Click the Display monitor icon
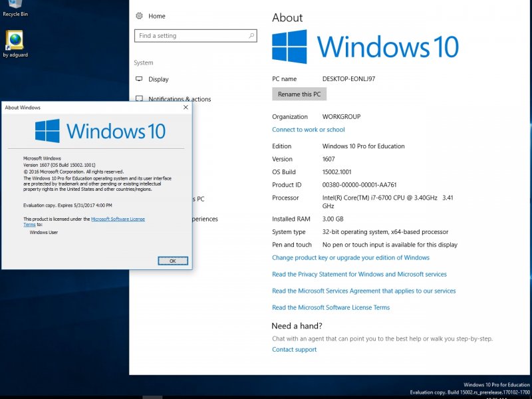The image size is (532, 399). click(139, 79)
